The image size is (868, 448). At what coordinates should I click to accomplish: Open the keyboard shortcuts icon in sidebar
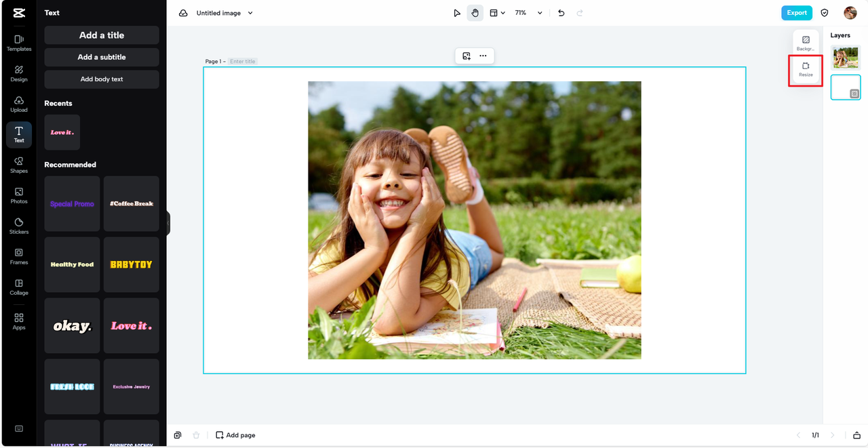point(19,428)
